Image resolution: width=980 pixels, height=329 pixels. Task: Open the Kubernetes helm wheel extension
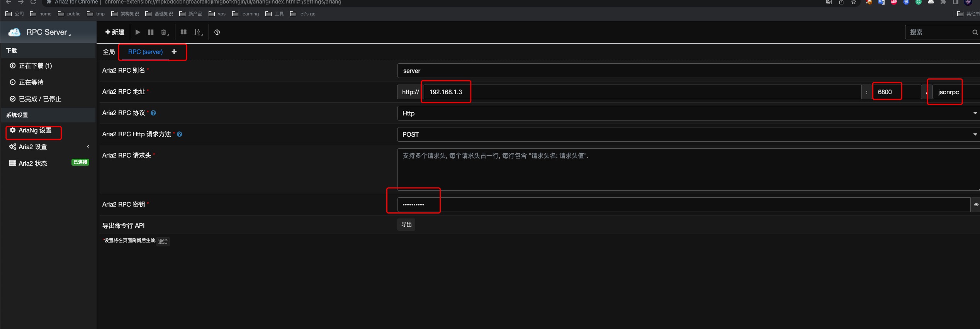coord(906,2)
